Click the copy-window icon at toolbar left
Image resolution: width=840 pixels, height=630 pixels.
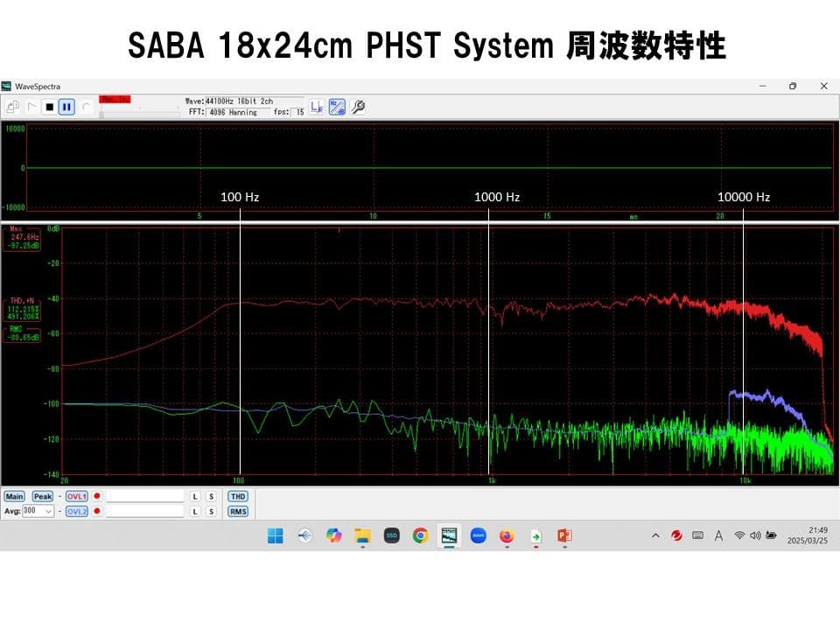11,104
